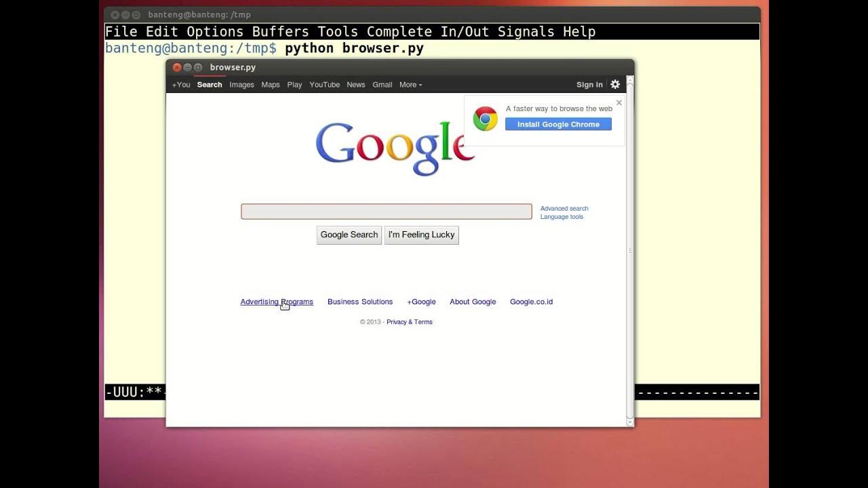Open the +Google footer link

421,302
